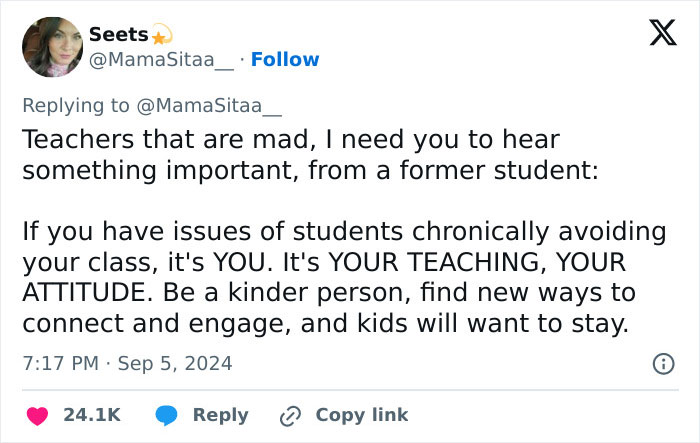Open the info circle icon
Screen dimensions: 700x443
[x=663, y=364]
